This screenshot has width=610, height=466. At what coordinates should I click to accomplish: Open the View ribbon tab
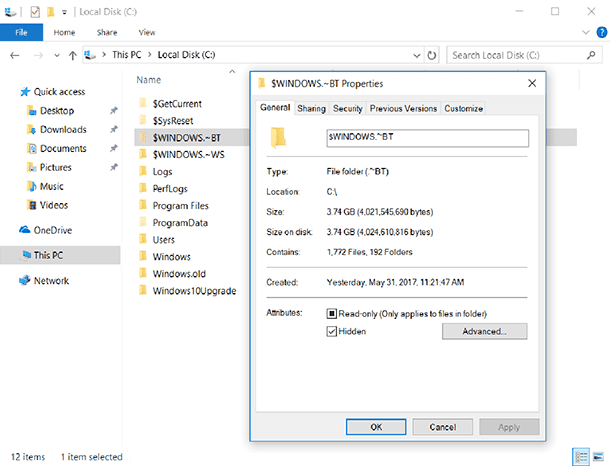(147, 32)
